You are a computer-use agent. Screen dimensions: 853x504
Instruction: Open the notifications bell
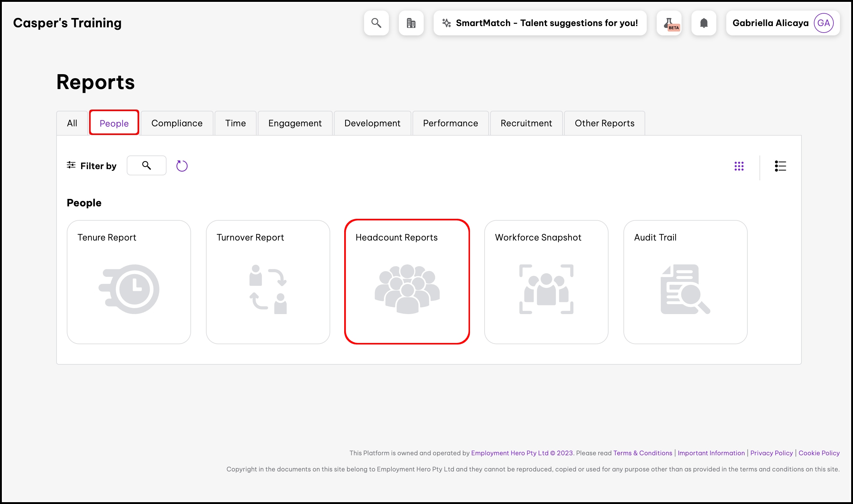[x=704, y=23]
